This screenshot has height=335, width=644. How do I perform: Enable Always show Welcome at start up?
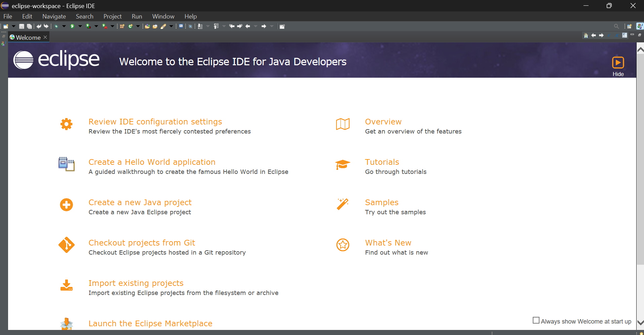tap(536, 321)
